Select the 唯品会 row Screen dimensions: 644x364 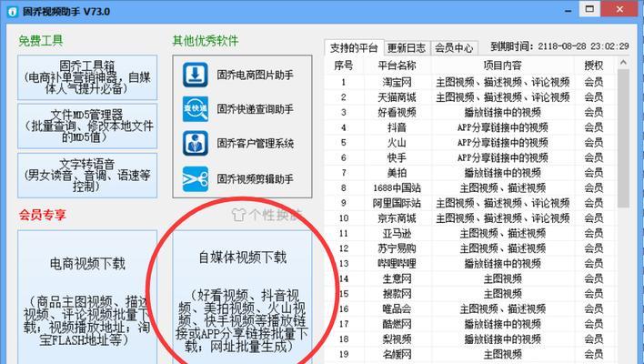(x=470, y=308)
